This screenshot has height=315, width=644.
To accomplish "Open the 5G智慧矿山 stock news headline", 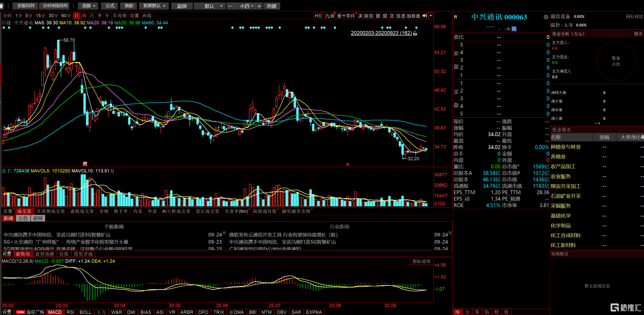I will (57, 235).
